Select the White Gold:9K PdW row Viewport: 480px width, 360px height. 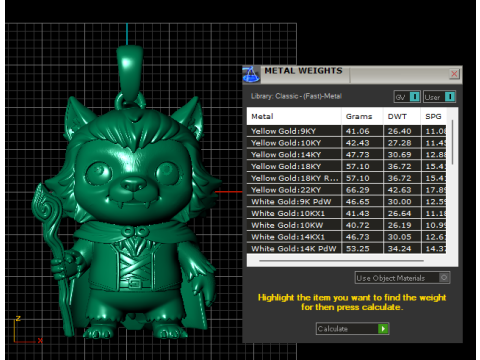(346, 201)
